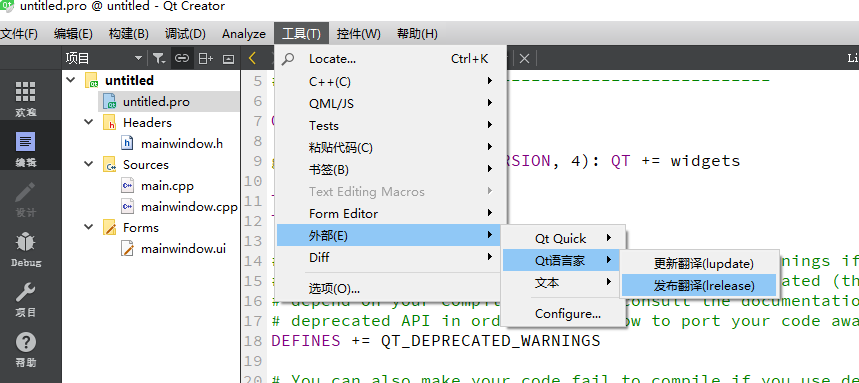Screen dimensions: 859x383
Task: Click the untitled.pro file icon
Action: coord(110,101)
